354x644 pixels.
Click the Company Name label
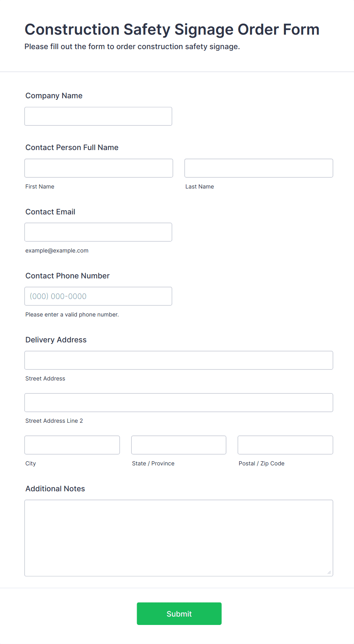coord(54,96)
